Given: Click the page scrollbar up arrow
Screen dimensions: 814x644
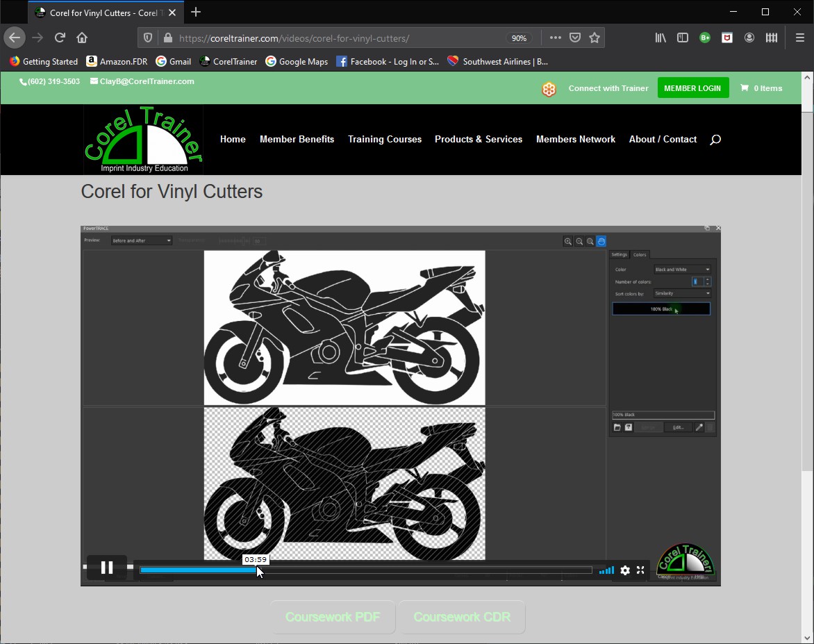Looking at the screenshot, I should (807, 78).
